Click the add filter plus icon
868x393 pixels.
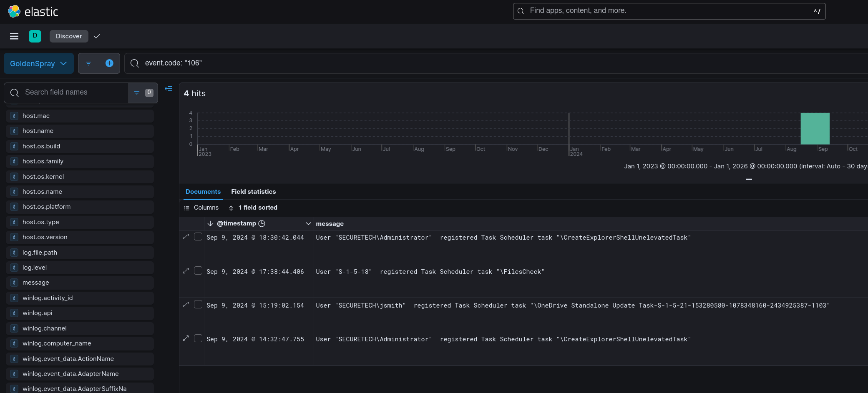pyautogui.click(x=109, y=63)
